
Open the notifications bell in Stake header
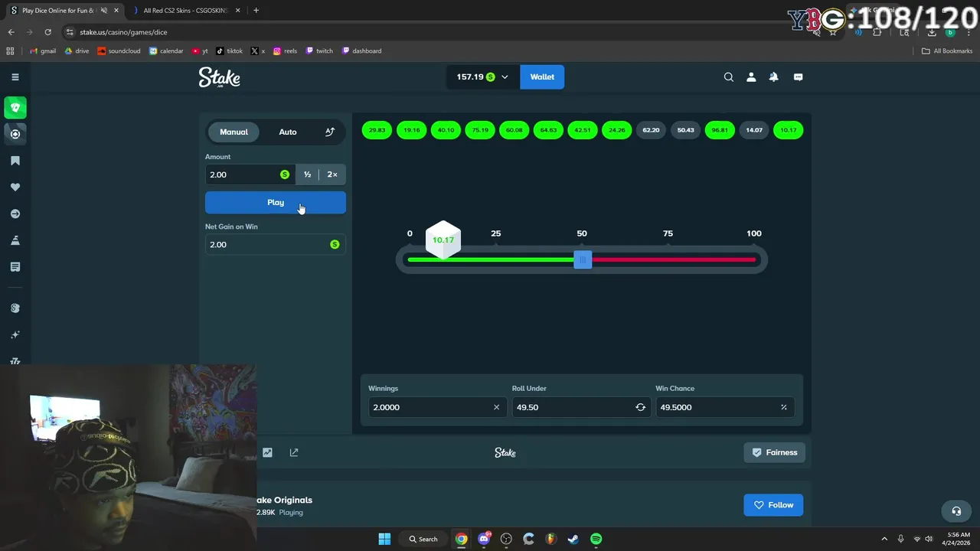[773, 77]
